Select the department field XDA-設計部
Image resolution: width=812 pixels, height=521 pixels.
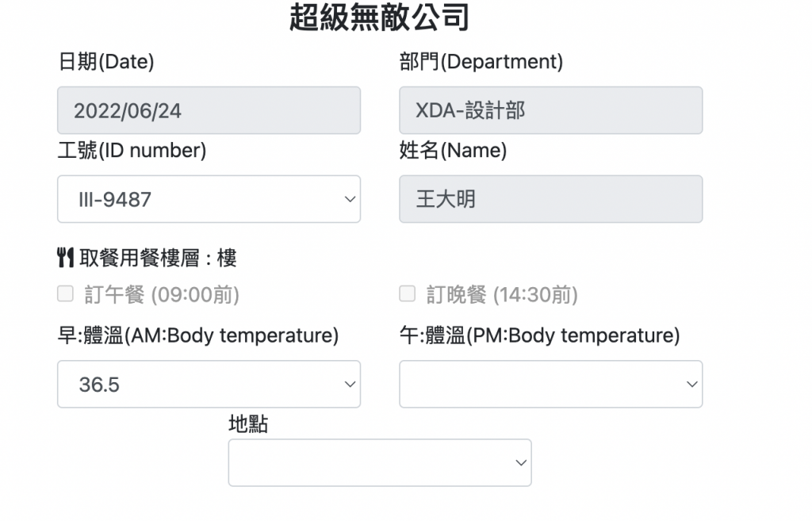point(550,110)
